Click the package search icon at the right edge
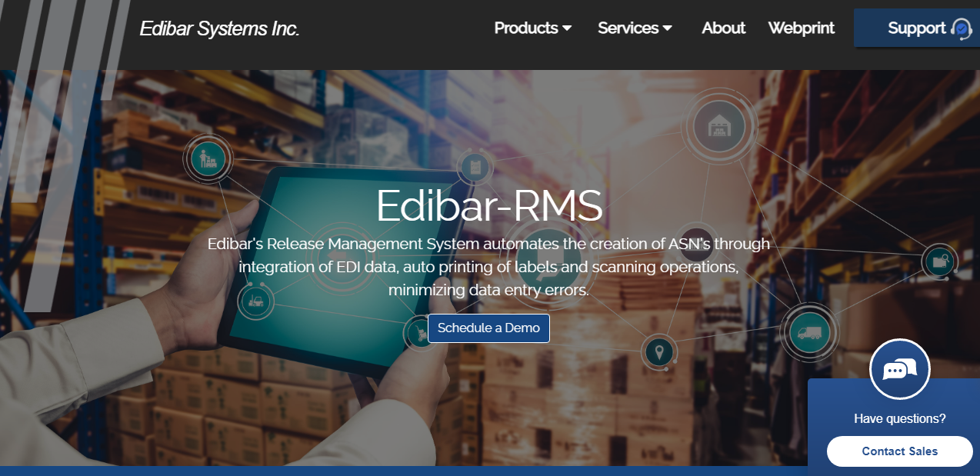This screenshot has height=476, width=980. click(x=940, y=261)
